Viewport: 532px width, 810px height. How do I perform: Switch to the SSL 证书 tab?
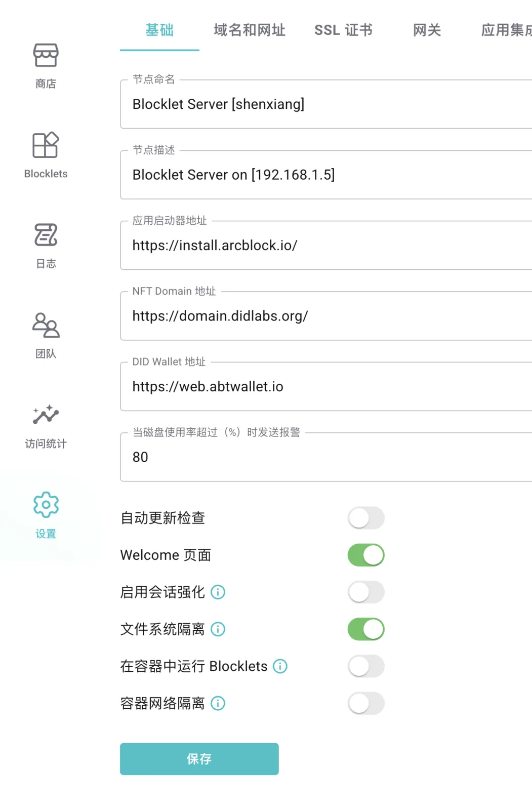pos(343,30)
